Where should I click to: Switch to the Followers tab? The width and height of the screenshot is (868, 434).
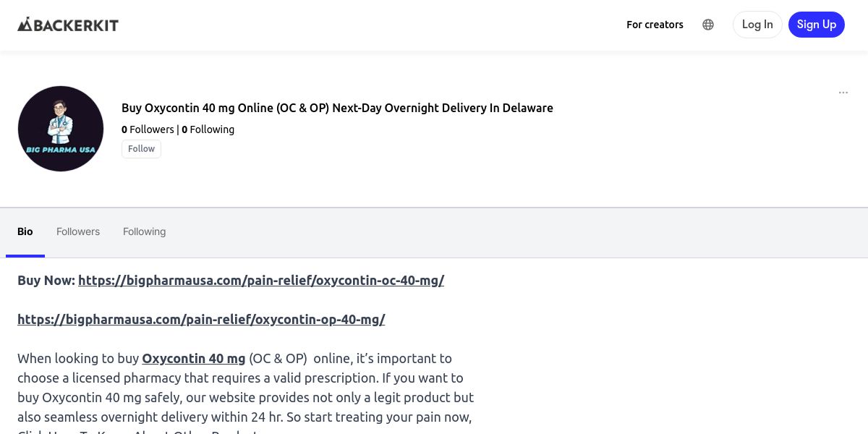[x=78, y=231]
